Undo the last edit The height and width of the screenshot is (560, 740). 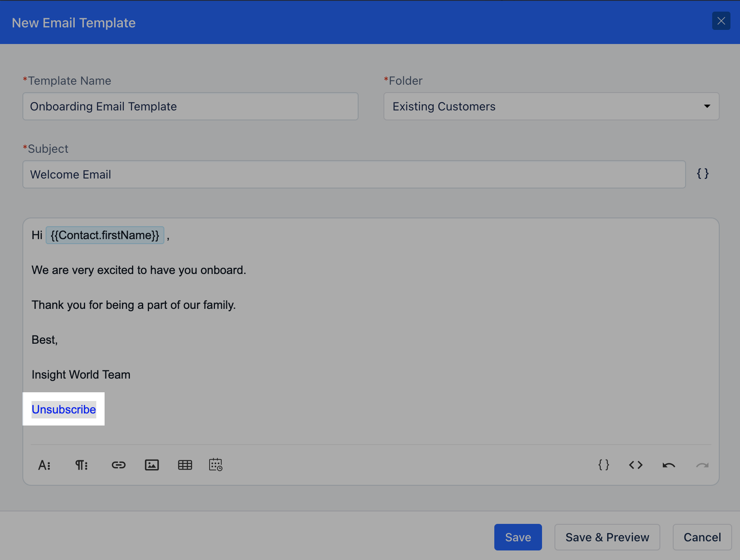tap(669, 465)
